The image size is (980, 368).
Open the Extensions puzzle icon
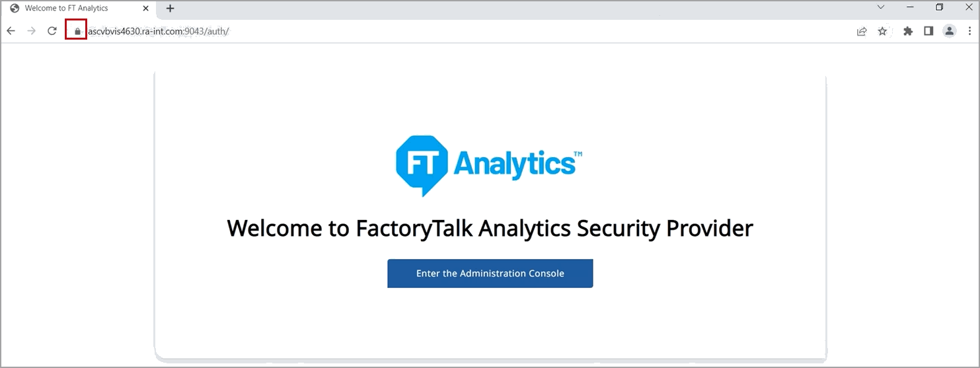[x=908, y=31]
